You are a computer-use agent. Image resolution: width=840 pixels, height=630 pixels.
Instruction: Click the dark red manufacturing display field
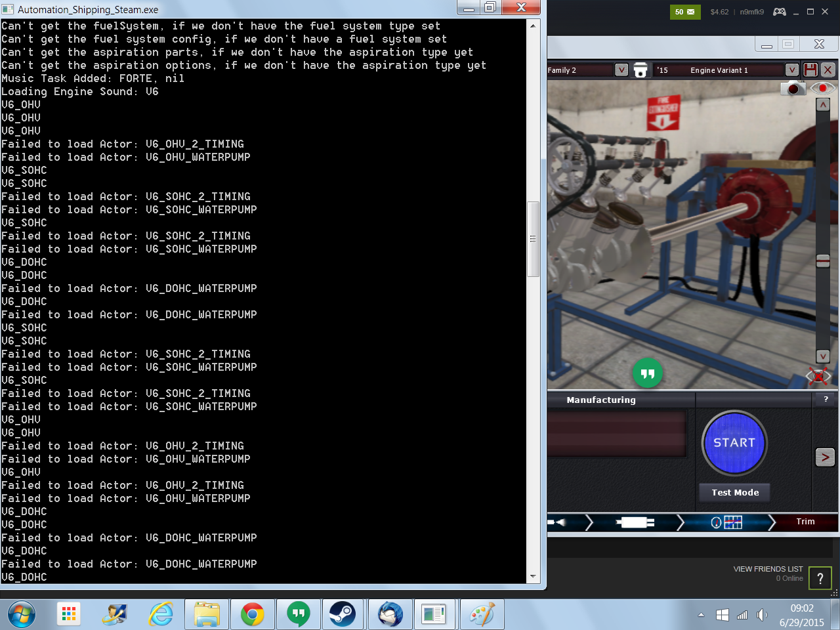[x=617, y=433]
